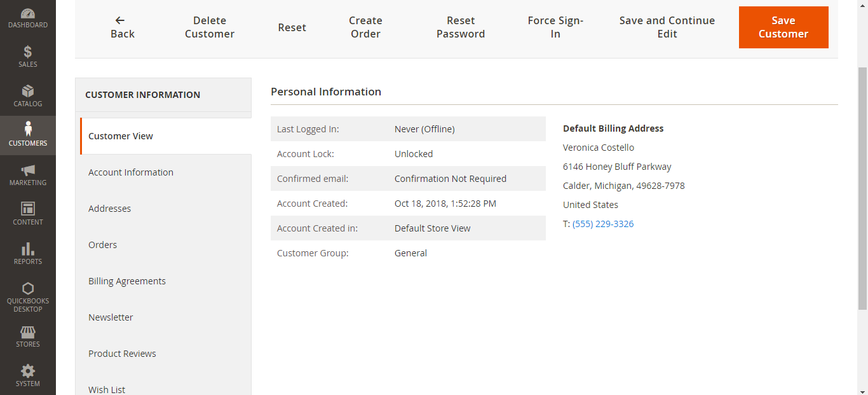Open the Content layout icon
Image resolution: width=868 pixels, height=395 pixels.
coord(28,209)
